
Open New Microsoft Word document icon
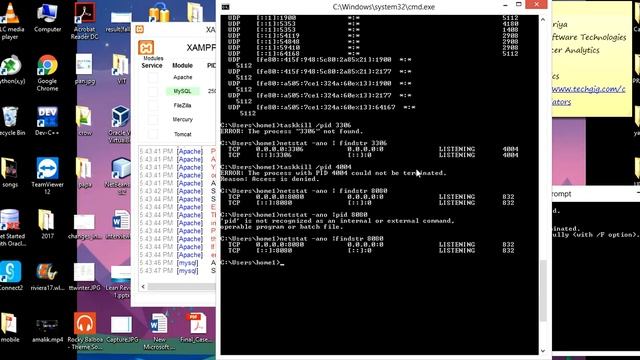(159, 331)
